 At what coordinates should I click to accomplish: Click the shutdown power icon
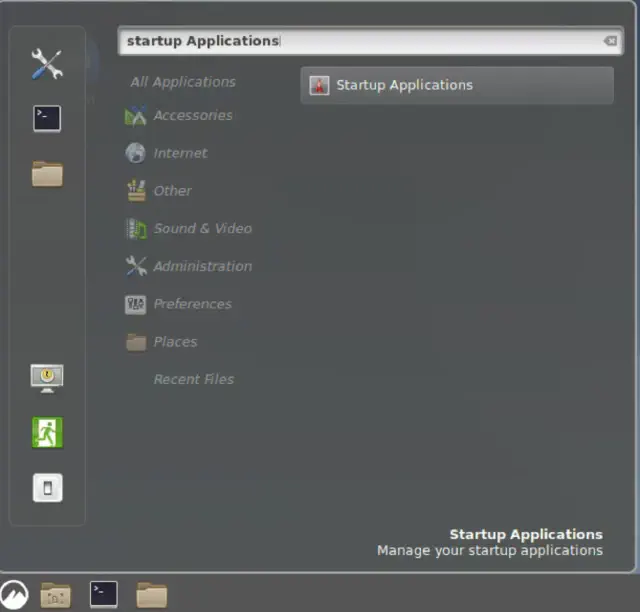click(x=47, y=488)
